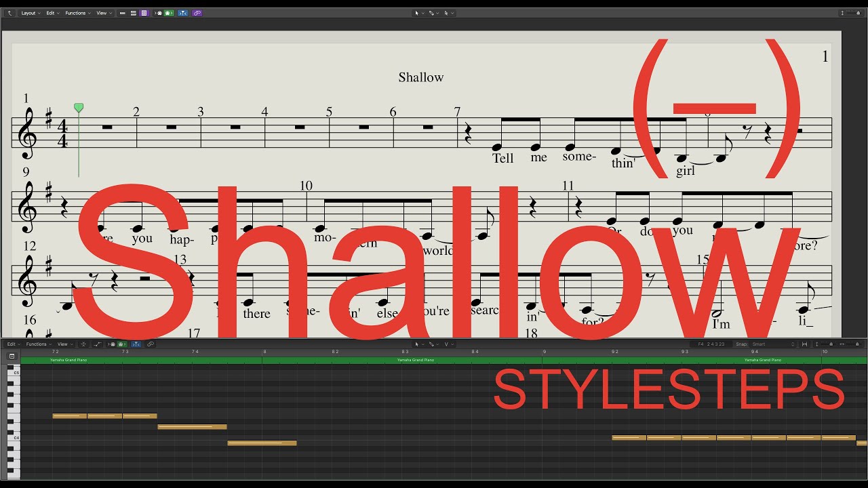The height and width of the screenshot is (488, 868).
Task: Click the square button left of piano roll ruler
Action: [12, 356]
